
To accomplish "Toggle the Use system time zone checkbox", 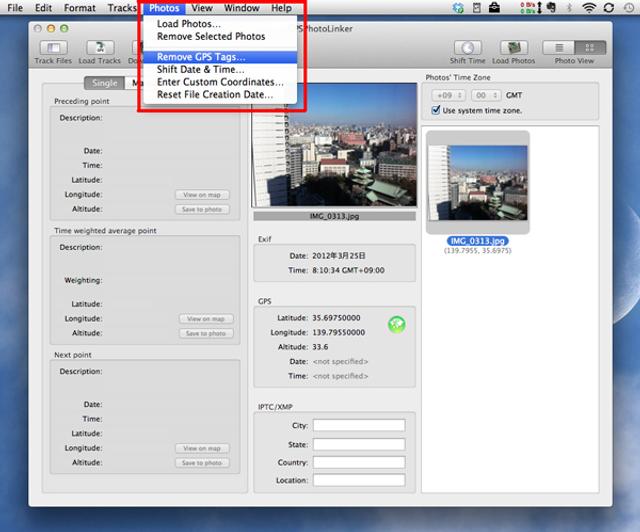I will pyautogui.click(x=435, y=109).
